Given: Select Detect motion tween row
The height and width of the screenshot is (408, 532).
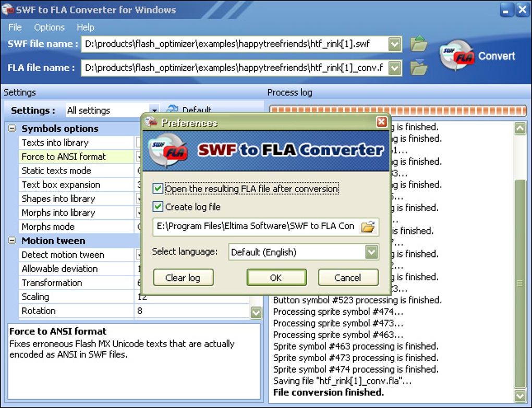Looking at the screenshot, I should click(76, 254).
